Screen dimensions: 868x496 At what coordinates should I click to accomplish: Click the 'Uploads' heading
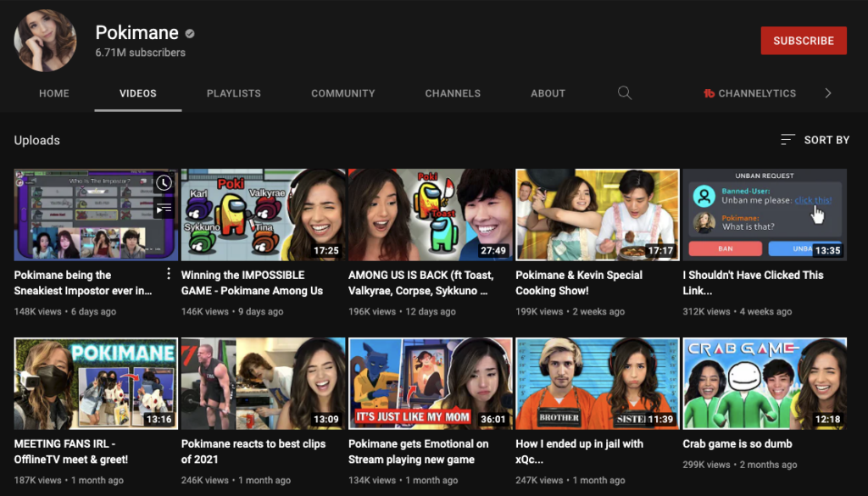[x=37, y=141]
